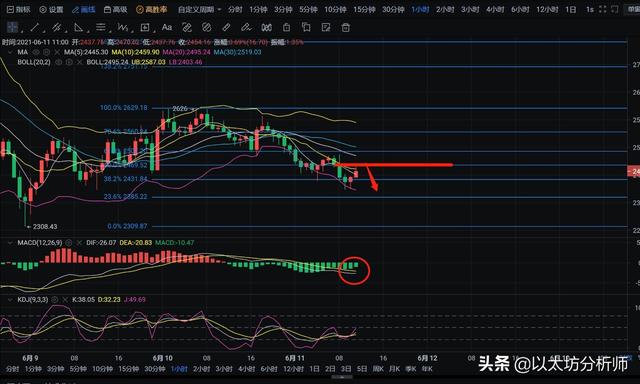
Task: Remove the MA indicator with X
Action: coord(57,52)
